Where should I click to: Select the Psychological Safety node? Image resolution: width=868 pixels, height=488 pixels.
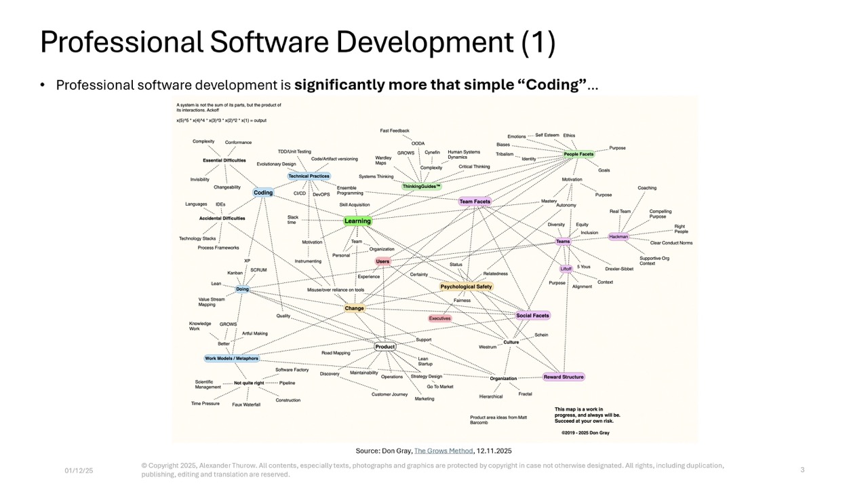coord(466,286)
